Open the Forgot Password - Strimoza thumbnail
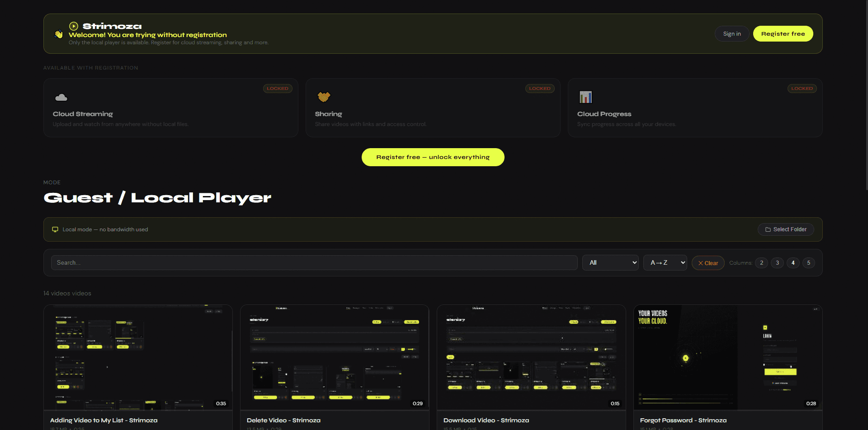868x430 pixels. pyautogui.click(x=728, y=357)
